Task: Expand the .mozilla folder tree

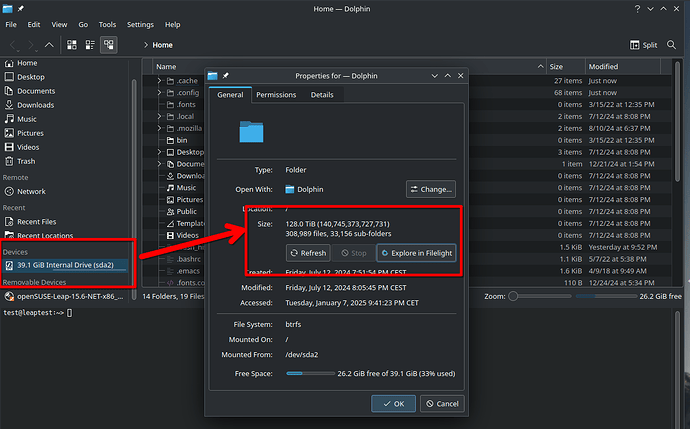Action: click(159, 128)
